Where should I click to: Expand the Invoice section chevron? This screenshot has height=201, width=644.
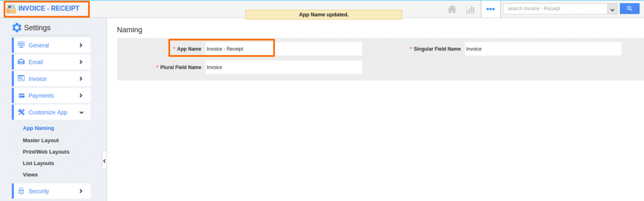coord(81,78)
